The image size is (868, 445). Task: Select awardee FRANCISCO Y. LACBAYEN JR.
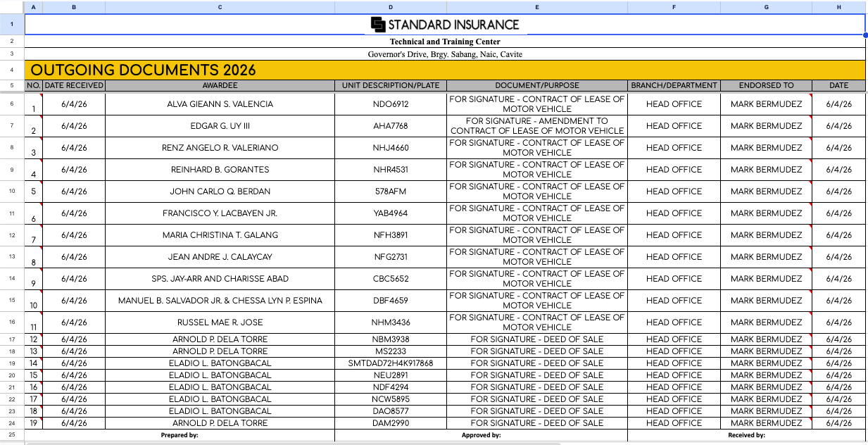tap(220, 213)
